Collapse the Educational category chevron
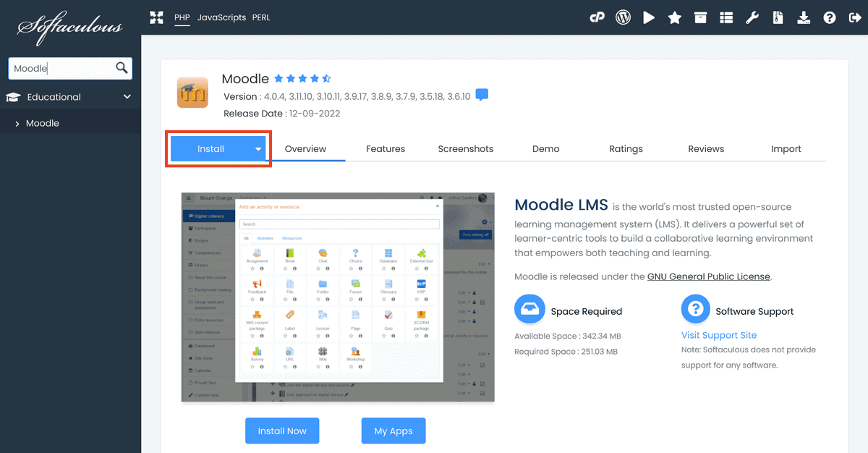 (x=127, y=96)
